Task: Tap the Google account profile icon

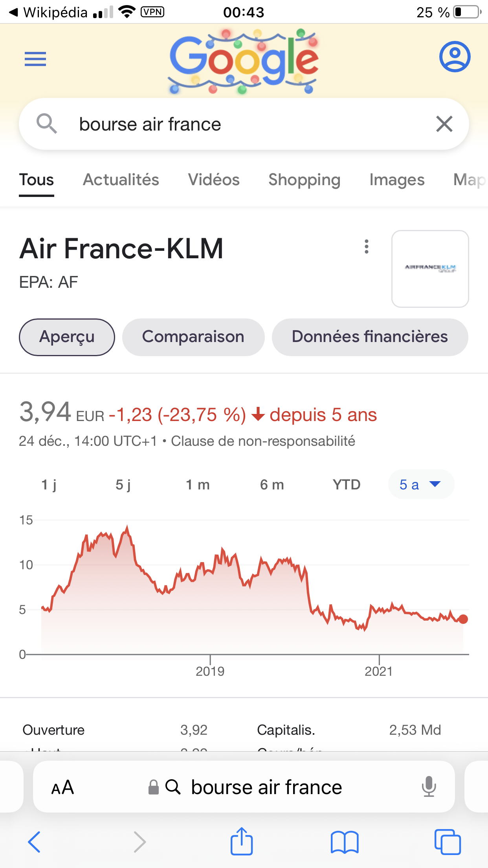Action: click(455, 57)
